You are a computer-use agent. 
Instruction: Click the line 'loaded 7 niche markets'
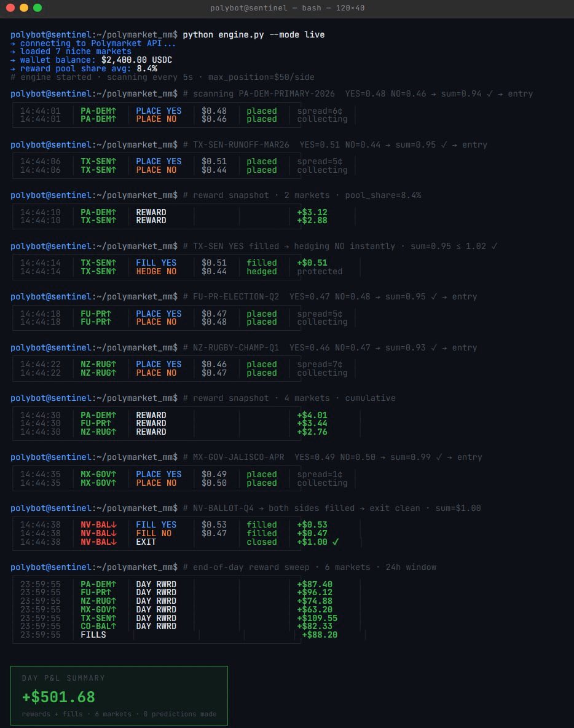[76, 52]
